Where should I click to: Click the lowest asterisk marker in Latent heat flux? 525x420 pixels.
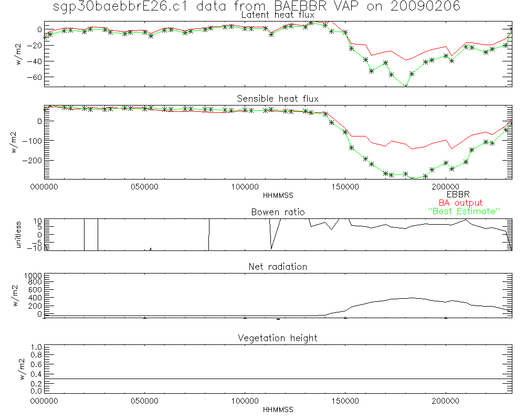405,87
